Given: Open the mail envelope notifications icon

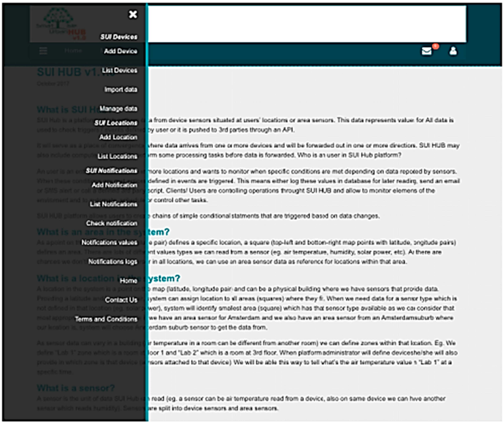Looking at the screenshot, I should [x=427, y=51].
